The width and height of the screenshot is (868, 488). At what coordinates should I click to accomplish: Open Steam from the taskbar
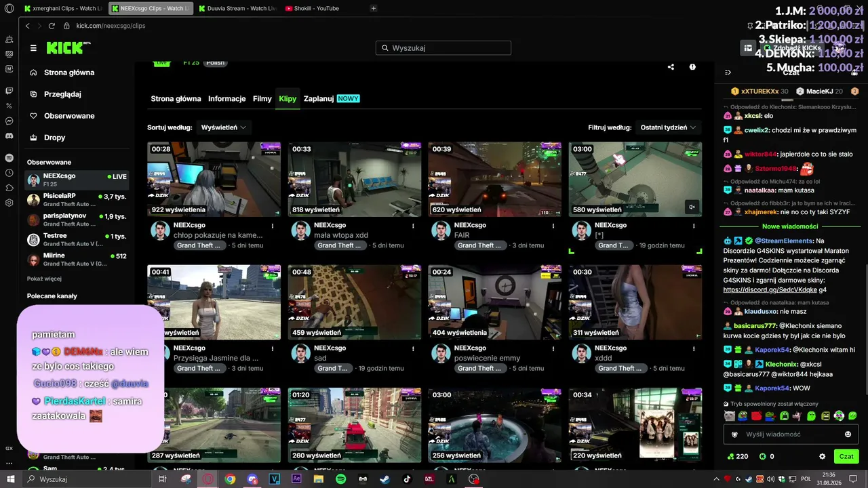point(384,479)
